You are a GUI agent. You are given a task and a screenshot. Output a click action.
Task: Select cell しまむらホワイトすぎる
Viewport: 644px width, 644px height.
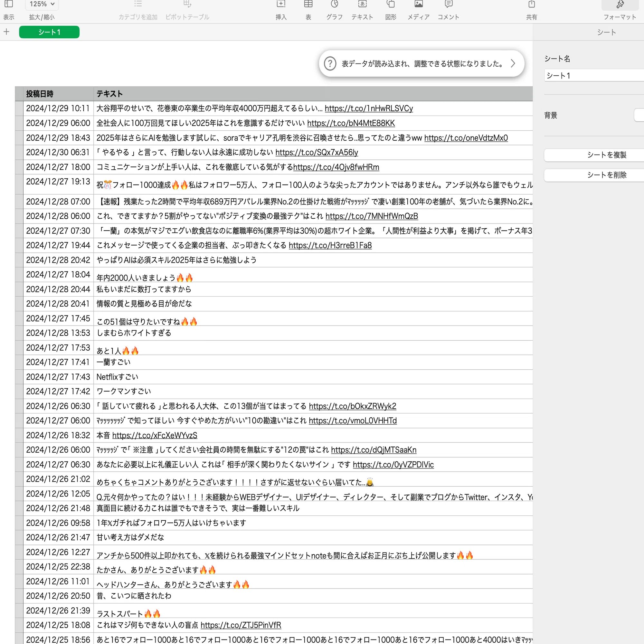pyautogui.click(x=313, y=333)
